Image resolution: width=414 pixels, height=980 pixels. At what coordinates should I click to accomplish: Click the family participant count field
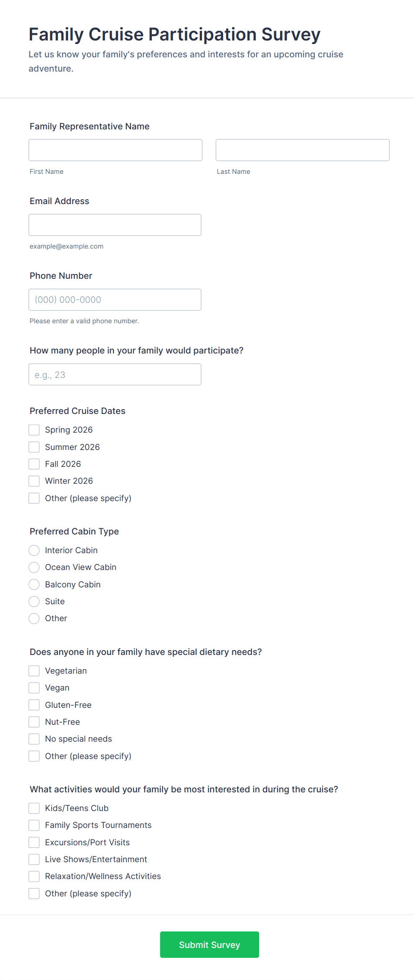tap(115, 374)
